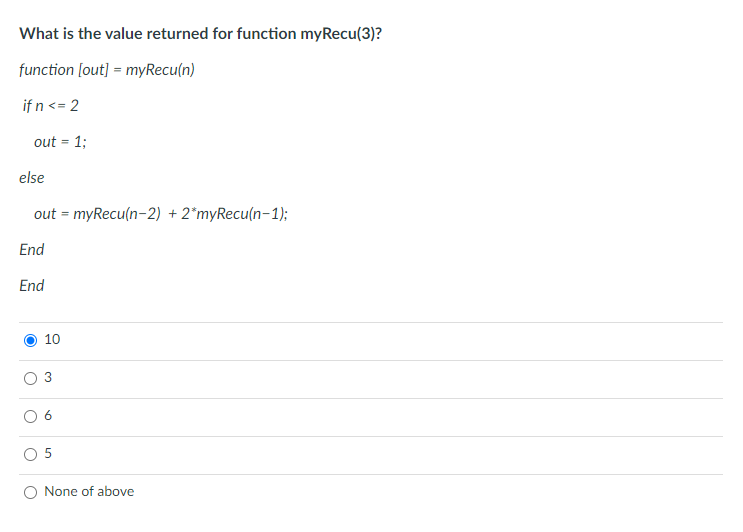The height and width of the screenshot is (532, 743).
Task: Click the last "End" line of function
Action: coord(32,285)
